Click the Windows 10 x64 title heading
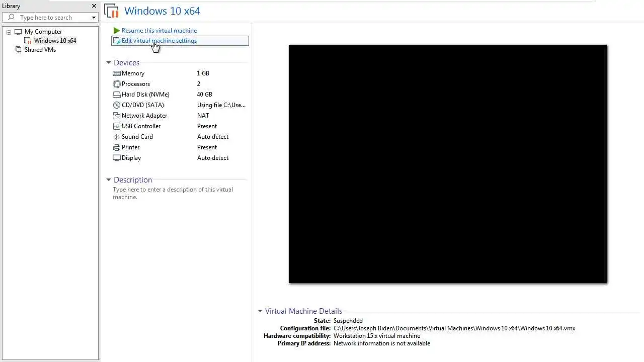Image resolution: width=644 pixels, height=362 pixels. tap(162, 11)
